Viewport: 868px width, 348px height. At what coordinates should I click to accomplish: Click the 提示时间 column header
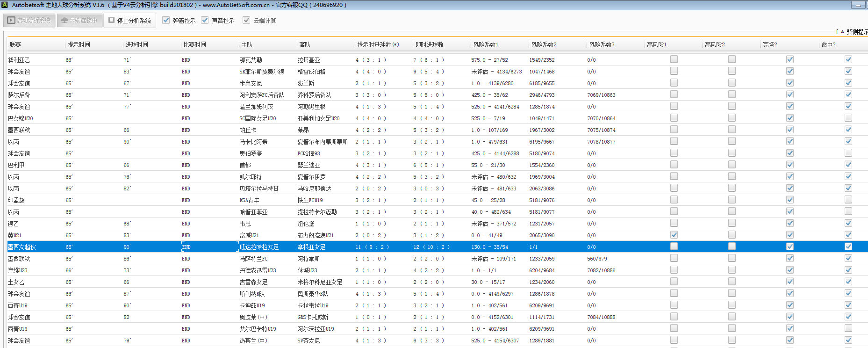tap(79, 44)
